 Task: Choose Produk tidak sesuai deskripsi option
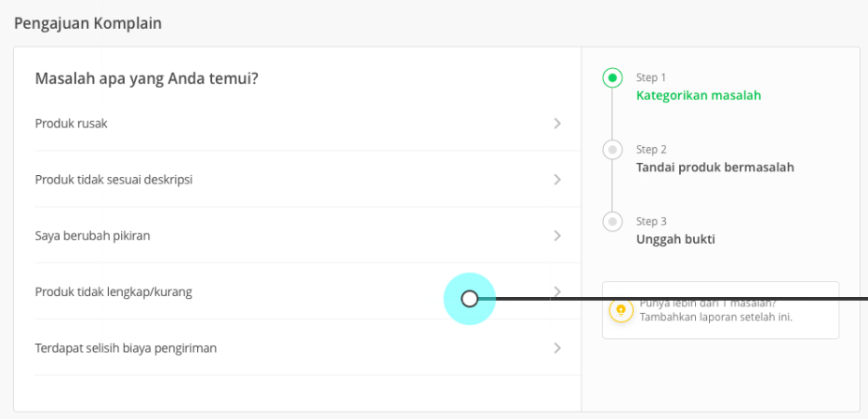point(308,180)
